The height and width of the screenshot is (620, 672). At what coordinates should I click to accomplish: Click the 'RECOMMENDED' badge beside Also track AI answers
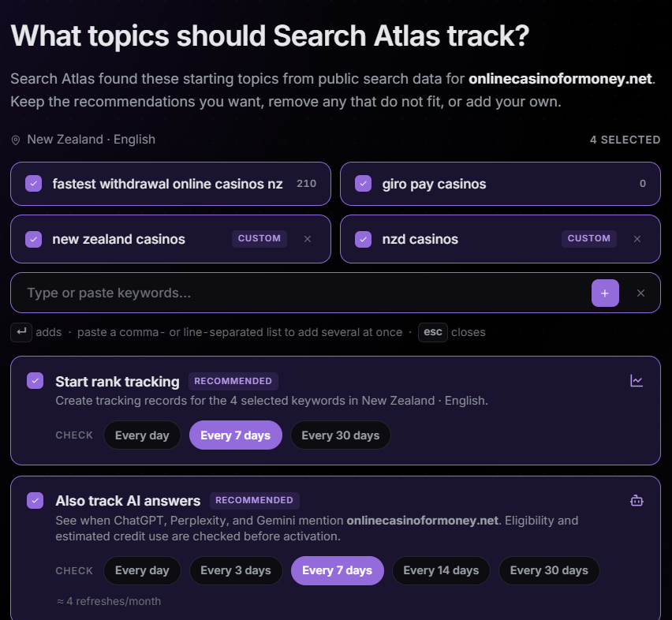254,500
